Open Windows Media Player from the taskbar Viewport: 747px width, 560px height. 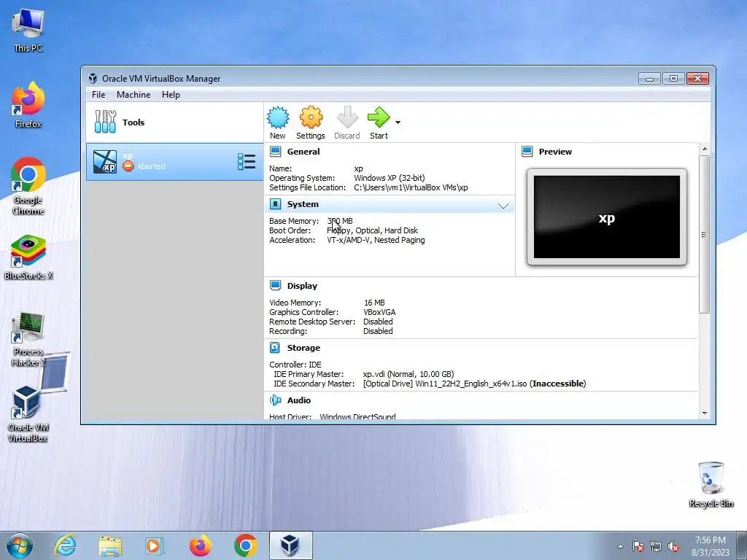pyautogui.click(x=155, y=545)
